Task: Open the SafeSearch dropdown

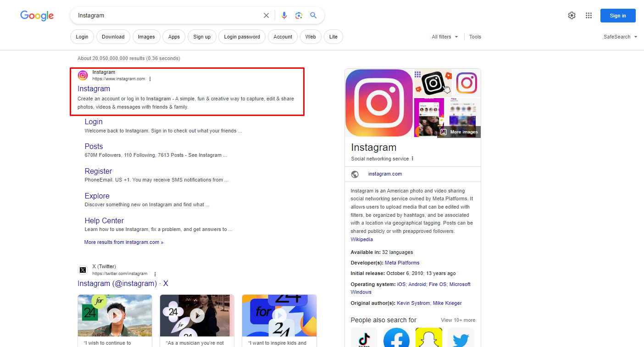Action: (621, 37)
